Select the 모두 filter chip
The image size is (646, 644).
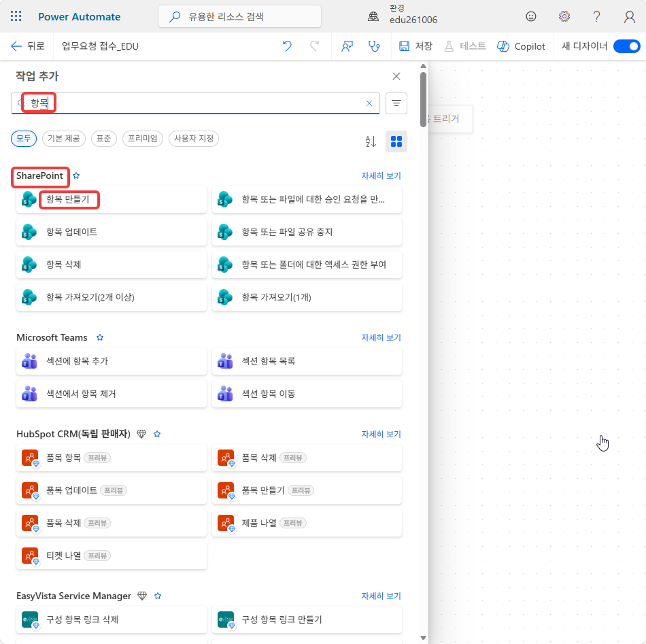point(24,139)
